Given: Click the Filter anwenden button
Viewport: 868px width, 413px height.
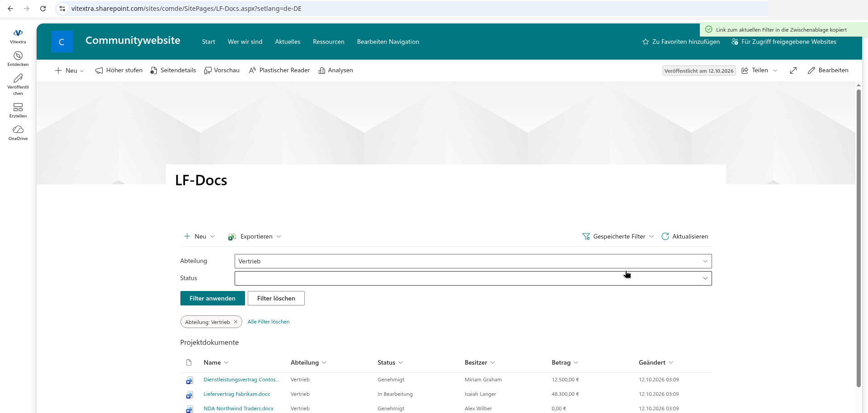Looking at the screenshot, I should click(x=212, y=298).
